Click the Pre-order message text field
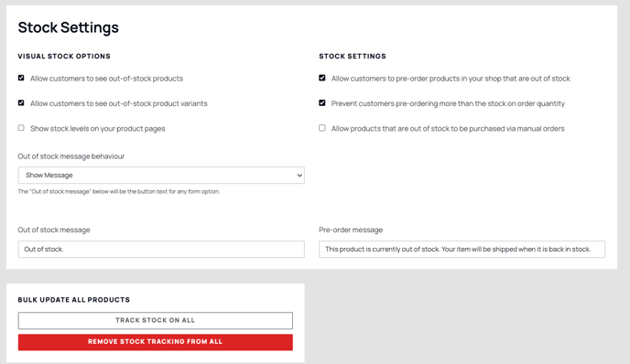 (462, 250)
